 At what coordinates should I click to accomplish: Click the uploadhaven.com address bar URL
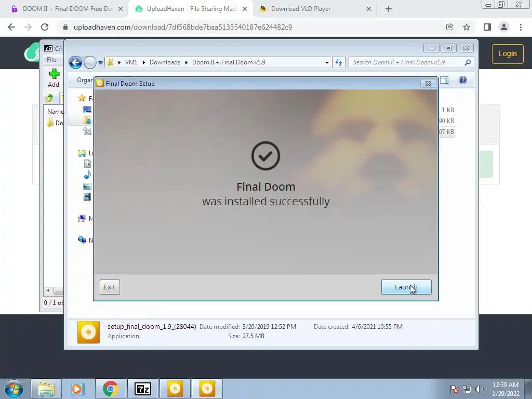click(x=182, y=27)
